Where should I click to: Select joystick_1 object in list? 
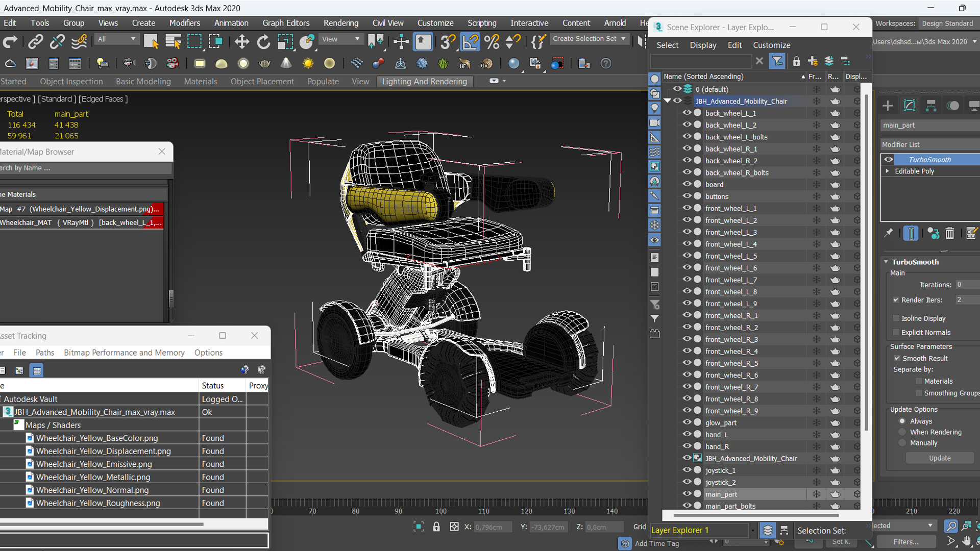click(x=720, y=470)
